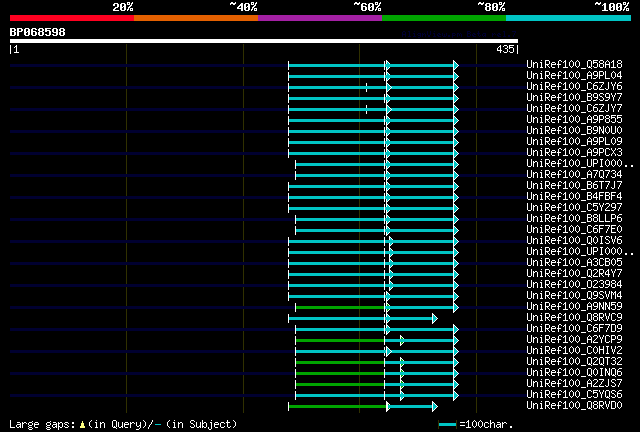Open hit UniRef100_C6ZJY6
This screenshot has height=432, width=640.
point(574,87)
